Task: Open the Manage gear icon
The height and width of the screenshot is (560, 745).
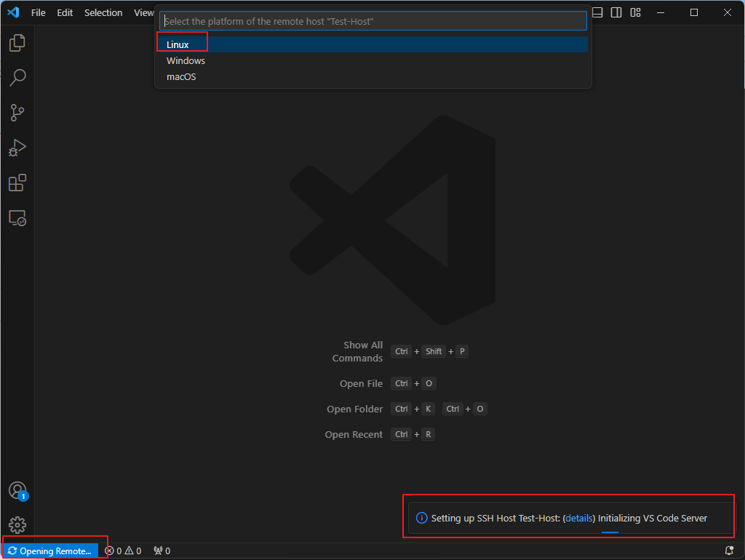Action: tap(17, 525)
